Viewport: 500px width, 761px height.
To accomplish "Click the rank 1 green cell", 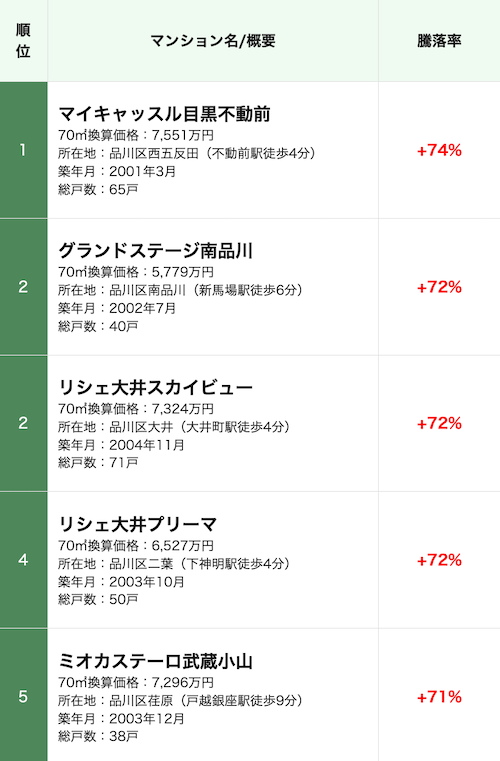I will (x=23, y=150).
